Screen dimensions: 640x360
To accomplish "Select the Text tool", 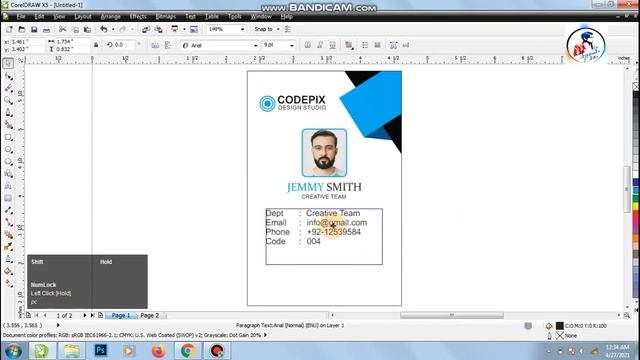I will (x=8, y=186).
